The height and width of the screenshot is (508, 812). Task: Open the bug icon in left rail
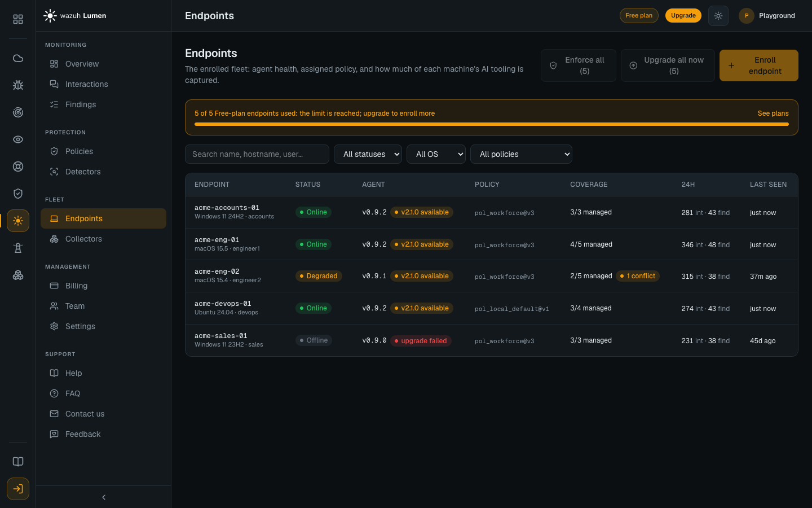tap(18, 85)
